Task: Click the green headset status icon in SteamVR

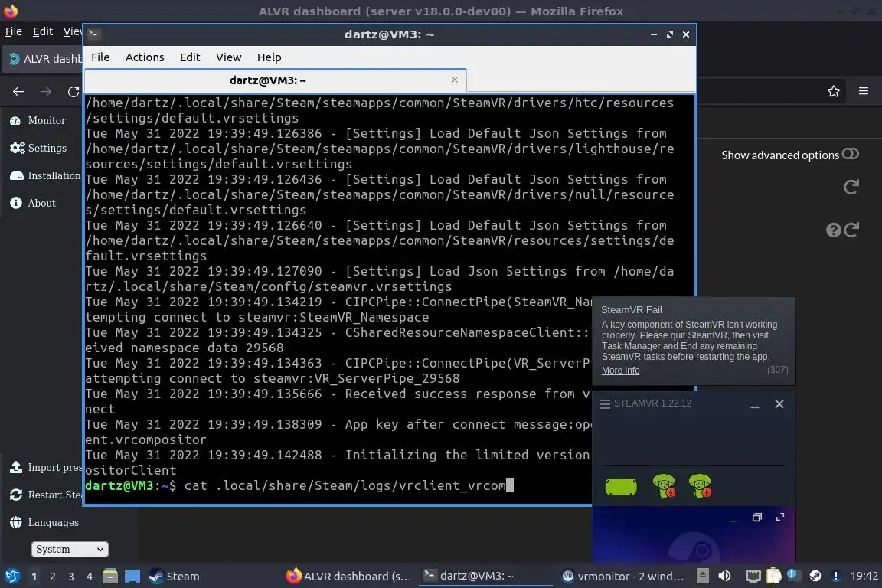Action: [x=621, y=487]
